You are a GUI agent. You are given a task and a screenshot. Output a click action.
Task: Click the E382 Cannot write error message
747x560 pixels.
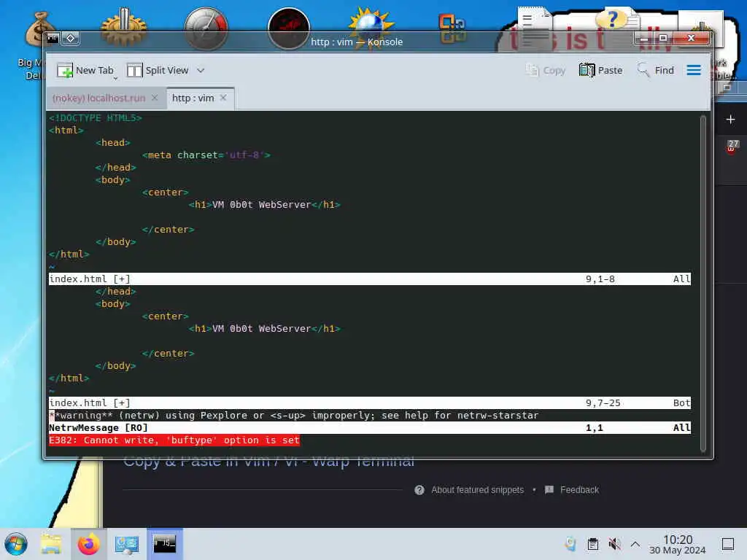click(x=174, y=440)
